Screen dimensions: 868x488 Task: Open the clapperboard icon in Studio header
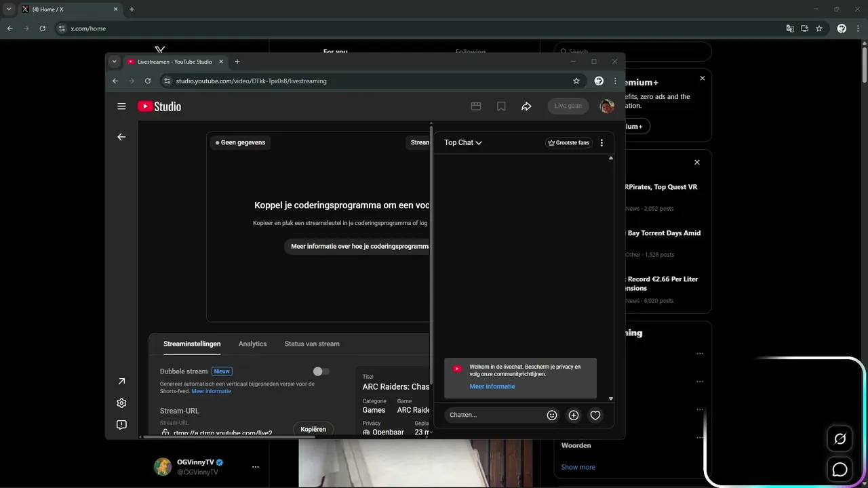476,106
